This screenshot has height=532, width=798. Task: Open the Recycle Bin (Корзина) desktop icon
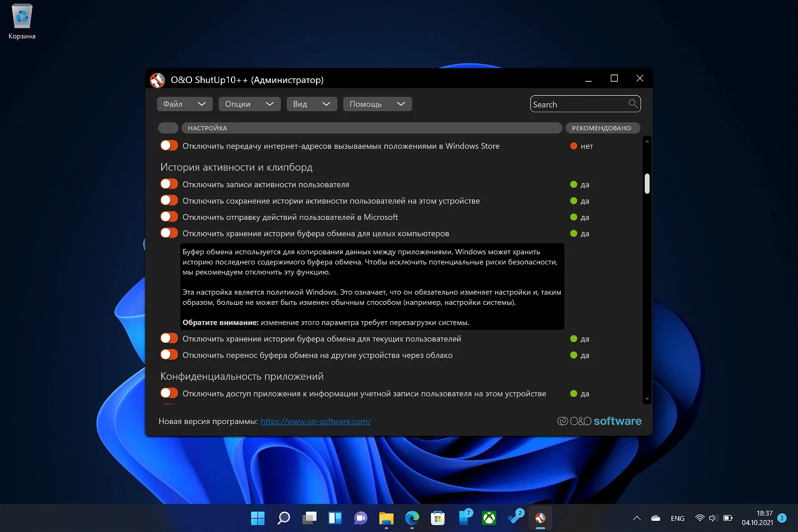coord(22,22)
